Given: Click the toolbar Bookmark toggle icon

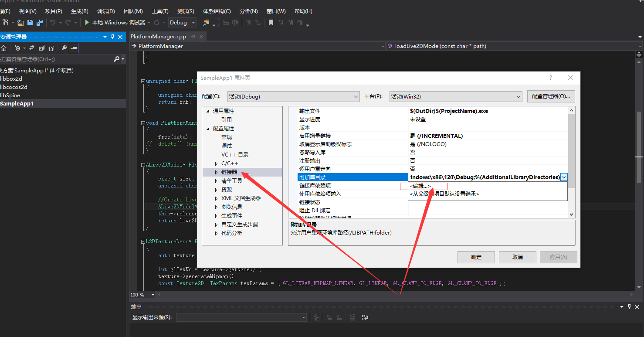Looking at the screenshot, I should [x=271, y=23].
